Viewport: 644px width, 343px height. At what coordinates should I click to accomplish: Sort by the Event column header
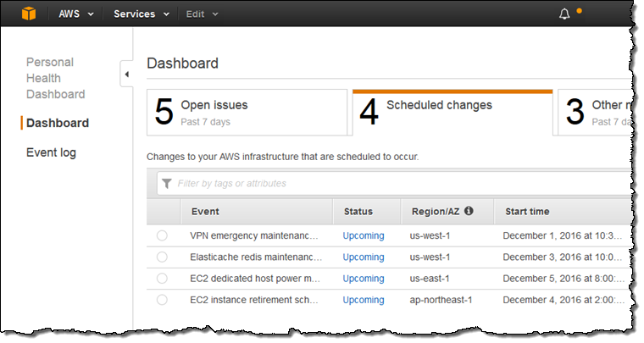pos(206,211)
